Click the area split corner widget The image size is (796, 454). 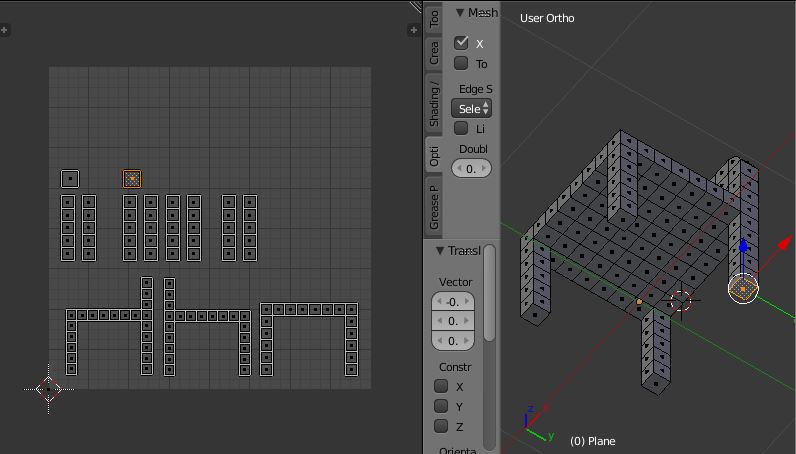[x=416, y=6]
